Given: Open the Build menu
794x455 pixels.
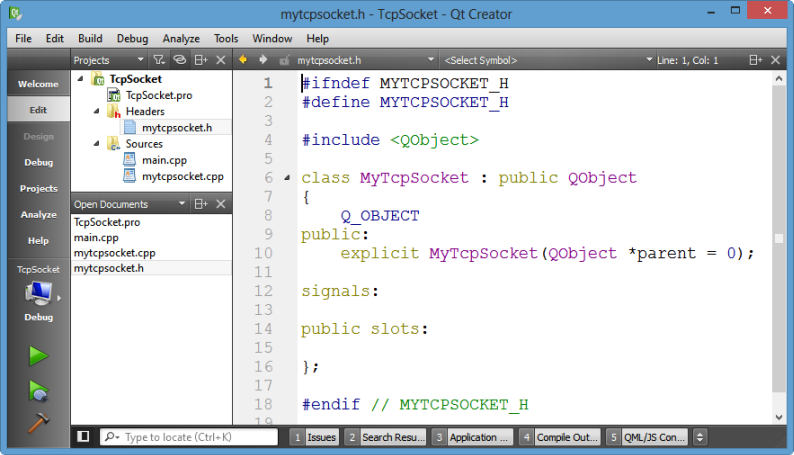Looking at the screenshot, I should coord(90,38).
